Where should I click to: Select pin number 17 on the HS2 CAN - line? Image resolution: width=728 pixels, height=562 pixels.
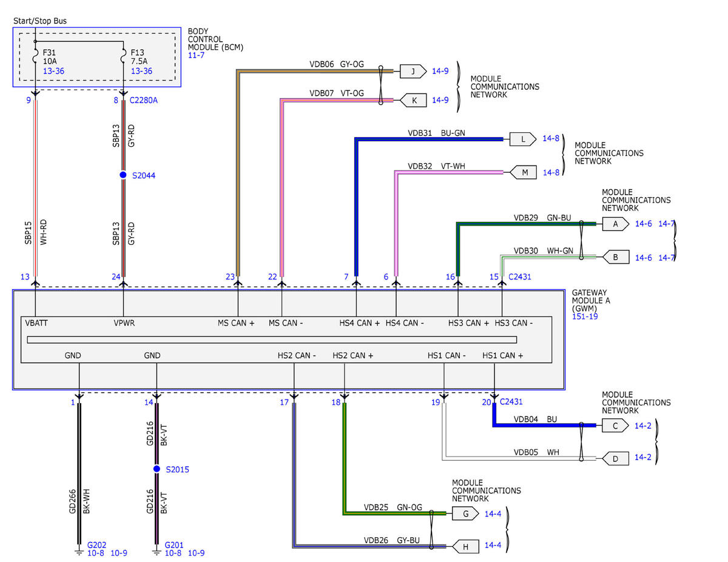coord(285,401)
